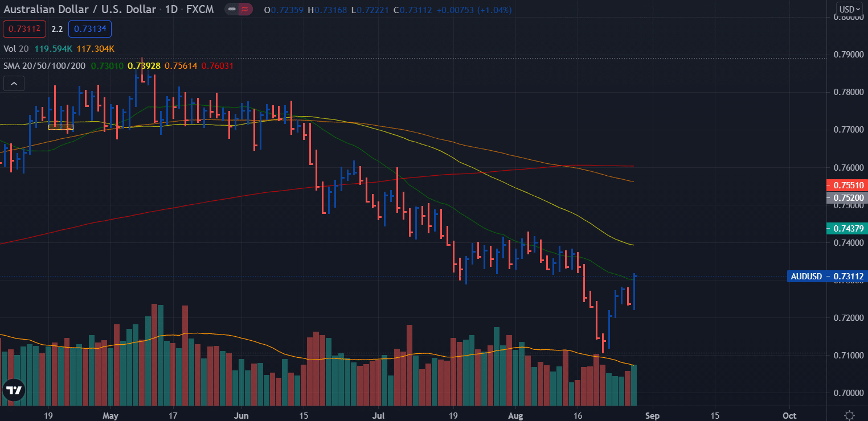Click the 0.77000 price scale label
Screen dimensions: 868x421
click(x=849, y=130)
